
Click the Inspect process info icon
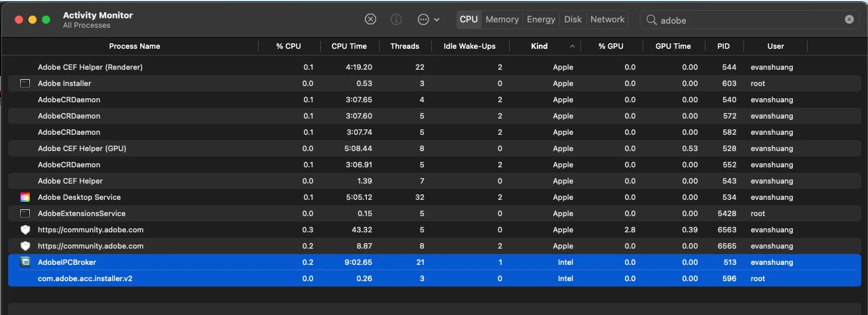click(396, 20)
